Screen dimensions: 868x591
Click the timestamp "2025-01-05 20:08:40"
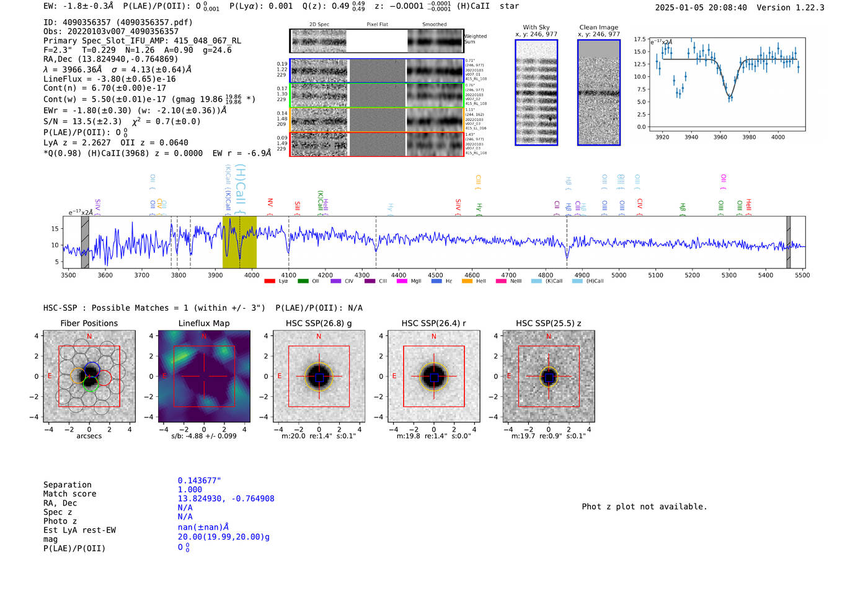(701, 7)
